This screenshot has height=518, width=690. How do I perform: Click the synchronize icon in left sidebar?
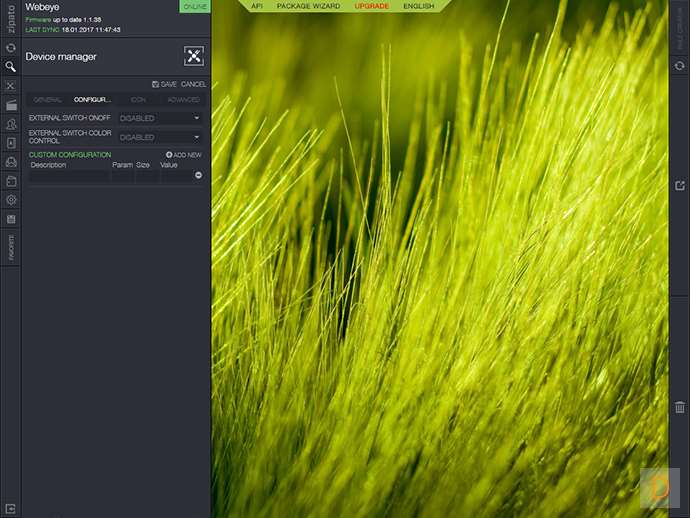click(10, 47)
